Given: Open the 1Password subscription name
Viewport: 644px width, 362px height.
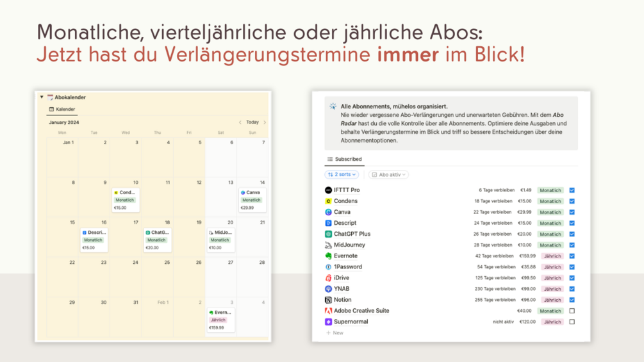Looking at the screenshot, I should coord(348,267).
